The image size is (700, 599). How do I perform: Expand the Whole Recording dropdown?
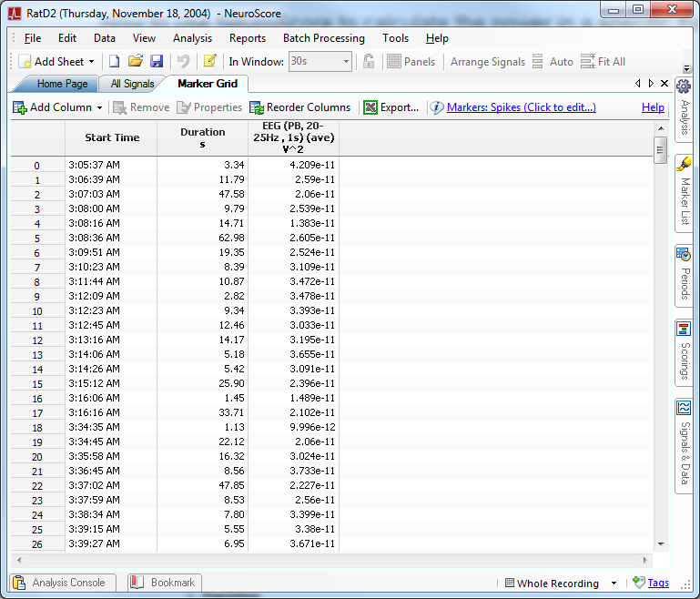click(x=614, y=584)
